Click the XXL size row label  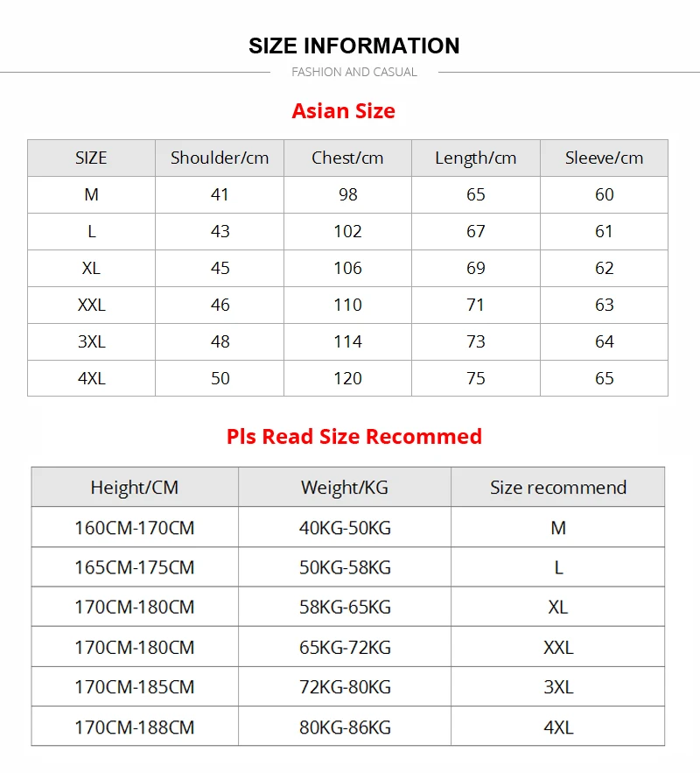click(92, 305)
